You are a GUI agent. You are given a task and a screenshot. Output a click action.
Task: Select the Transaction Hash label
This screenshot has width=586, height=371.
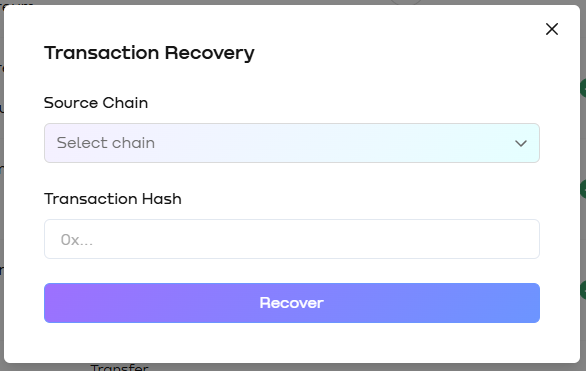[113, 199]
